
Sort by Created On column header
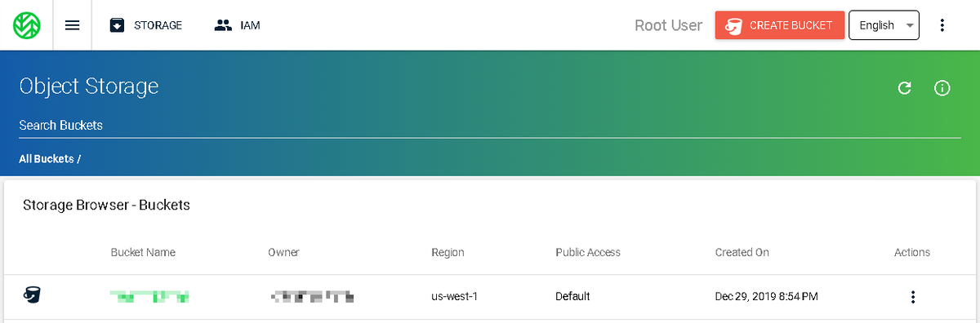742,252
